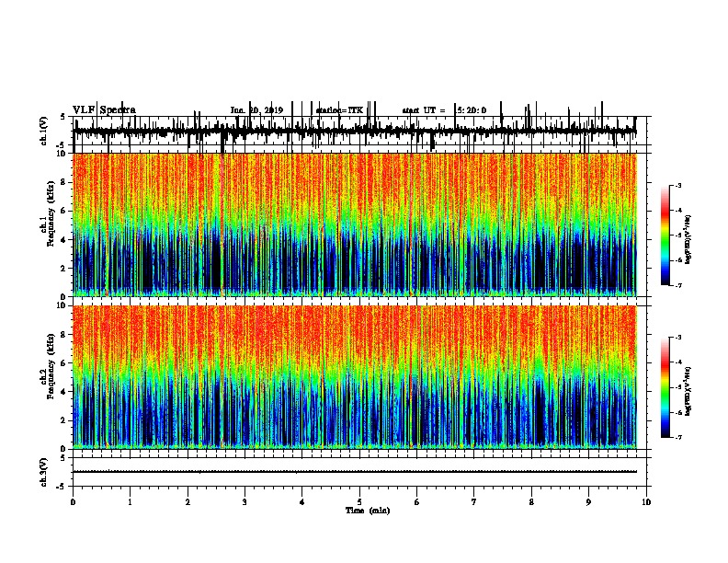Click ch.2 frequency tick label '4'
The width and height of the screenshot is (728, 563).
[x=63, y=392]
